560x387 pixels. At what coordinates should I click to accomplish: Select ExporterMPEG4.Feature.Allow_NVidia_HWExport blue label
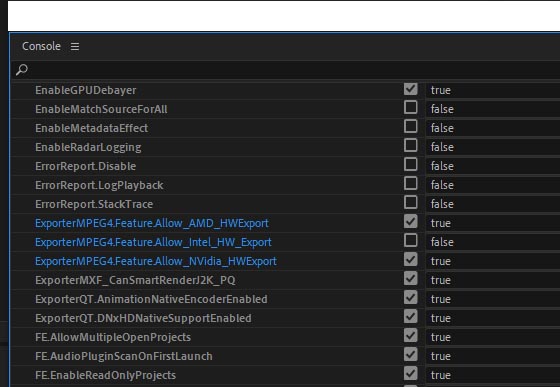coord(156,261)
